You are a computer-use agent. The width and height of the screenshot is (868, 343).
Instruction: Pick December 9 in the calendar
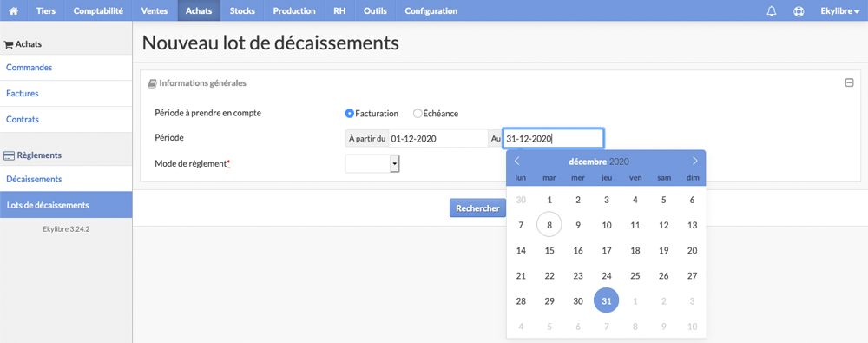click(578, 225)
